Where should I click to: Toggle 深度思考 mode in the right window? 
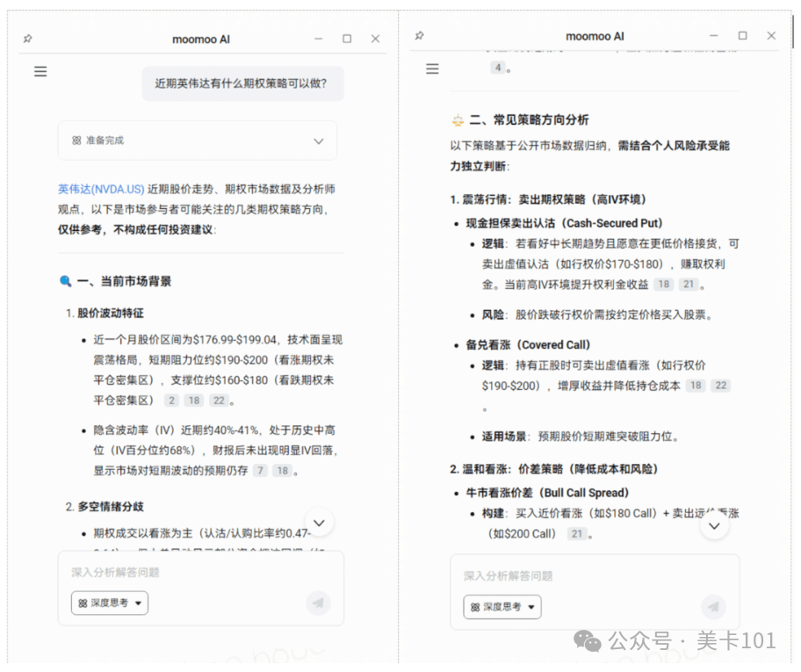[x=502, y=607]
